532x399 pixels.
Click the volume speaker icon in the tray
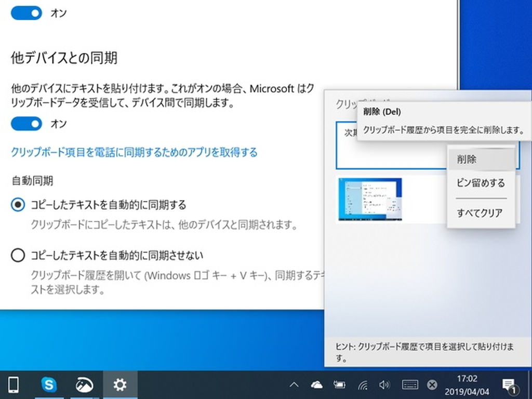click(385, 385)
